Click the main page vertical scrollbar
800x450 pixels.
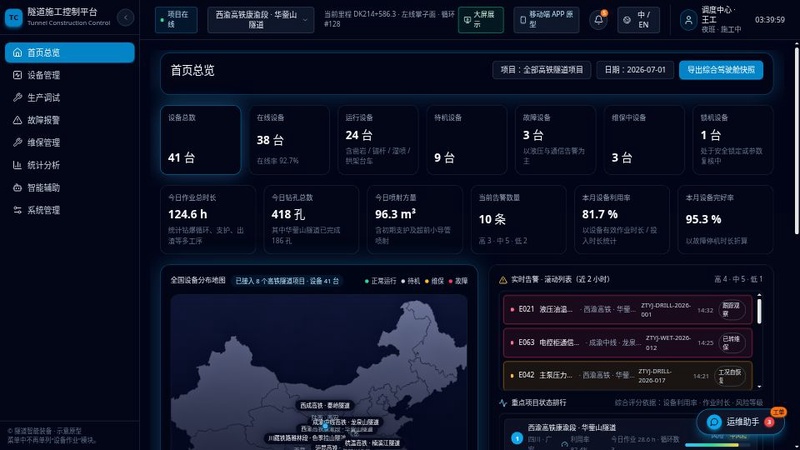click(x=796, y=140)
